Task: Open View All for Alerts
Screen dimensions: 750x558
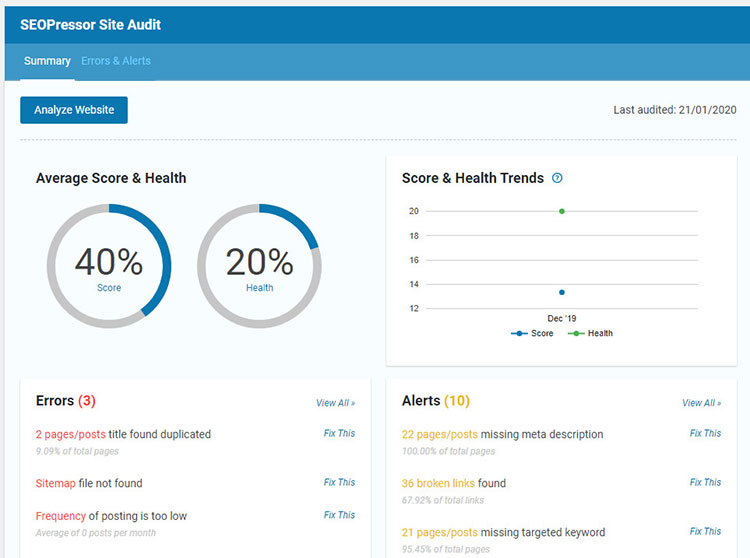Action: 701,403
